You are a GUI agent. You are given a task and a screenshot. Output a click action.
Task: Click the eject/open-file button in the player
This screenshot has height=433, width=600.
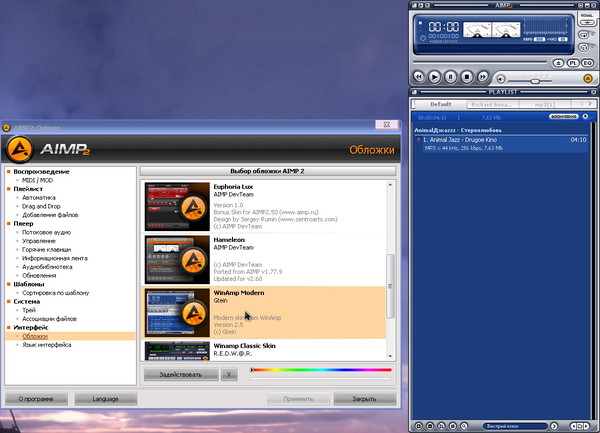558,63
